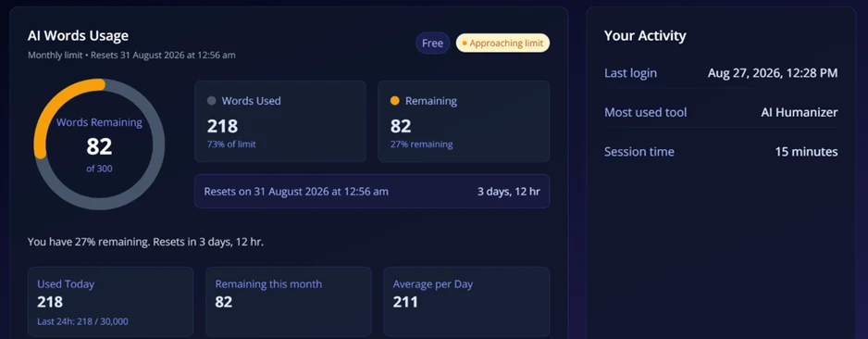The image size is (868, 339).
Task: Click the orange dot in Approaching limit badge
Action: (x=465, y=44)
